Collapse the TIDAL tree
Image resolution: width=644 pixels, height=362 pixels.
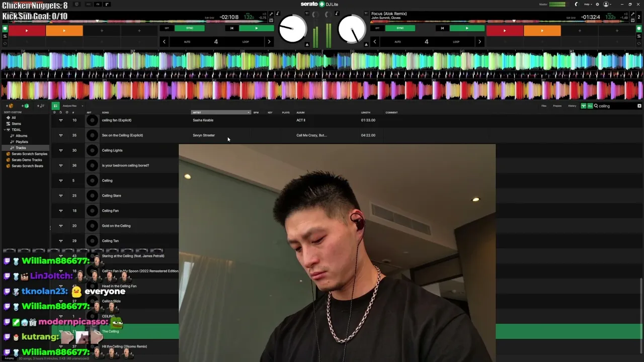coord(4,130)
